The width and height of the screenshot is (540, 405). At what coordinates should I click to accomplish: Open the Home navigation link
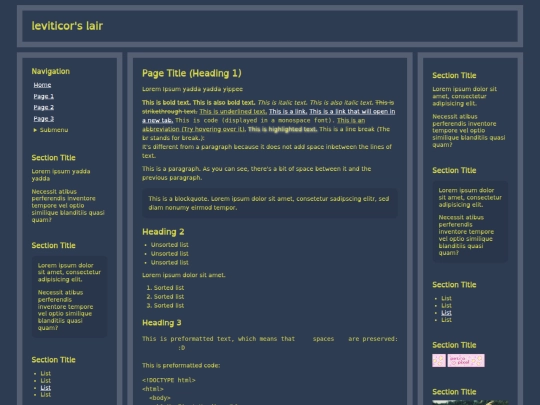pos(42,85)
